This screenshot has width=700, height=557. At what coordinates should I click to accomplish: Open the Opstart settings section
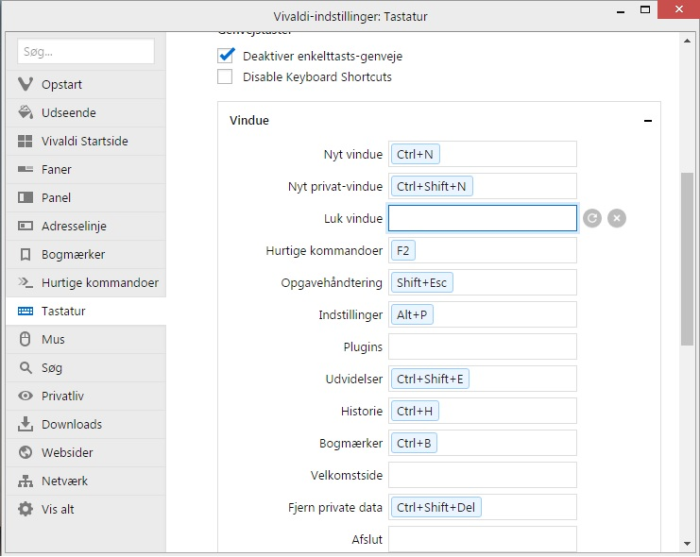point(86,84)
